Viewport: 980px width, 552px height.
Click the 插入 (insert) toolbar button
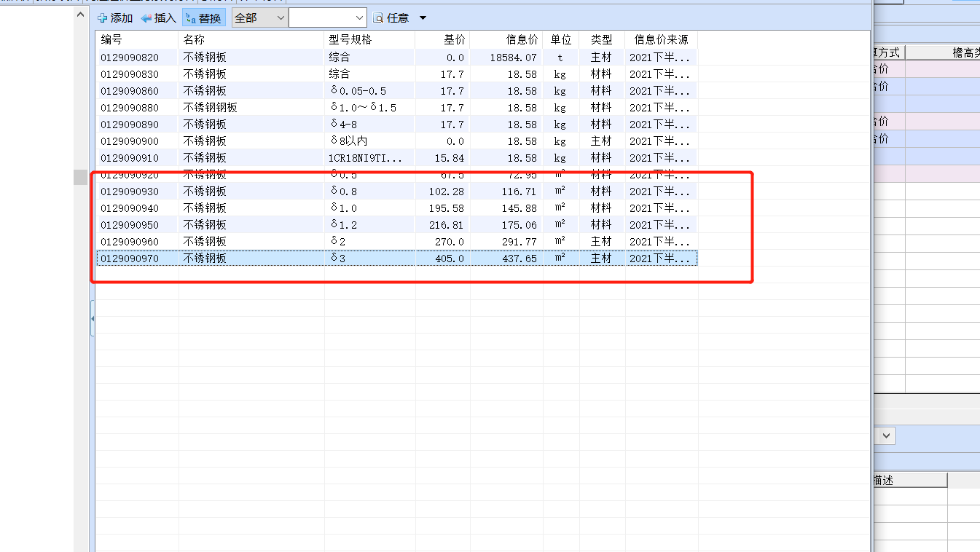tap(158, 17)
